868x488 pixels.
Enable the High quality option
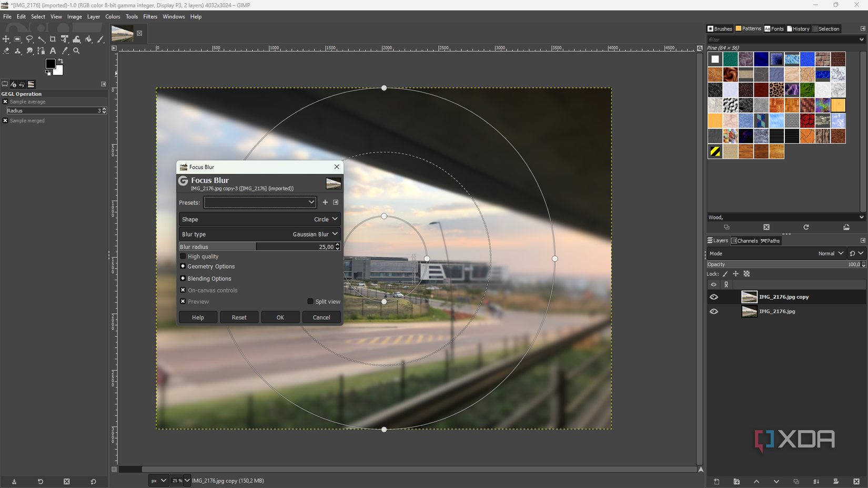pos(183,256)
